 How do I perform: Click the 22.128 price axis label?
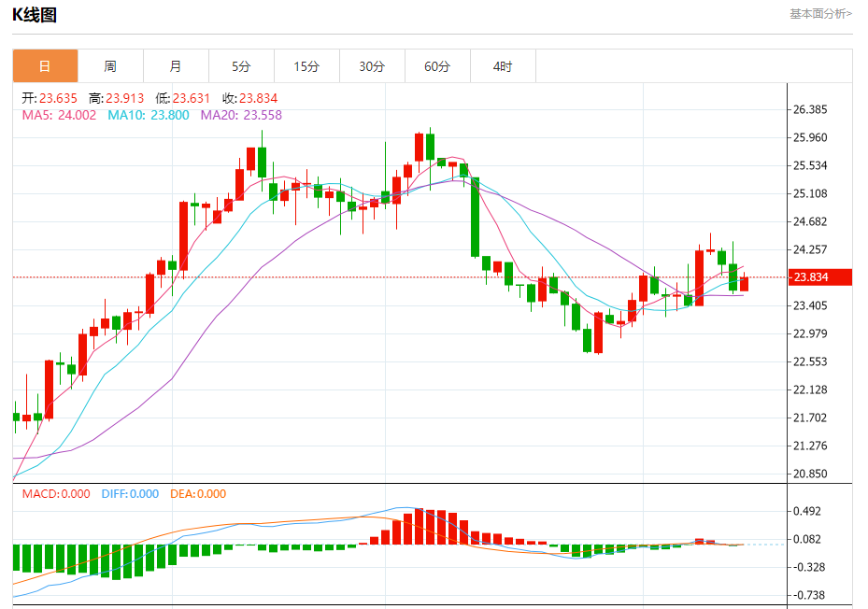coord(810,389)
